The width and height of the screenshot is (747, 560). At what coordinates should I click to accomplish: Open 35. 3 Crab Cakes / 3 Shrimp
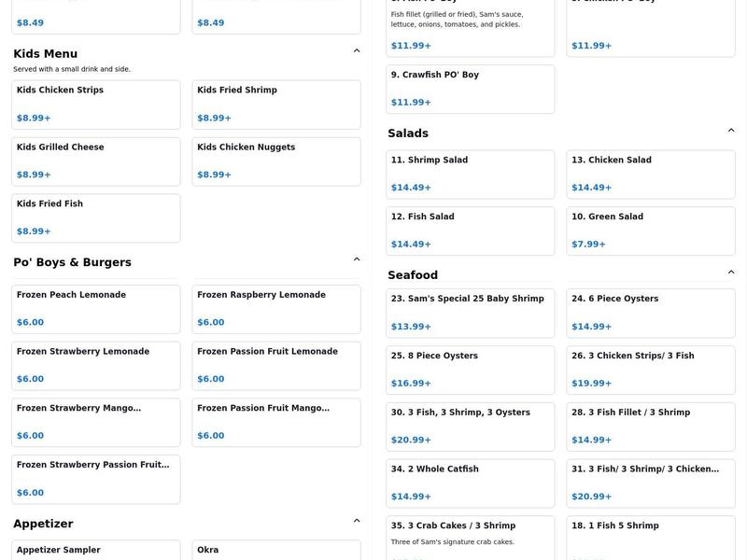(x=471, y=538)
